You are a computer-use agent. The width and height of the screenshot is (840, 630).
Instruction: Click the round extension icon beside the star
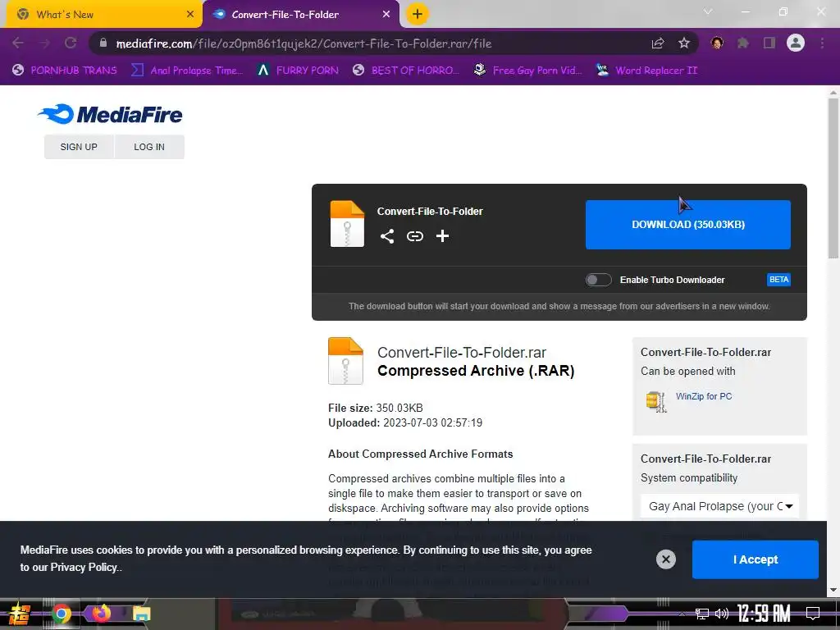pos(717,43)
